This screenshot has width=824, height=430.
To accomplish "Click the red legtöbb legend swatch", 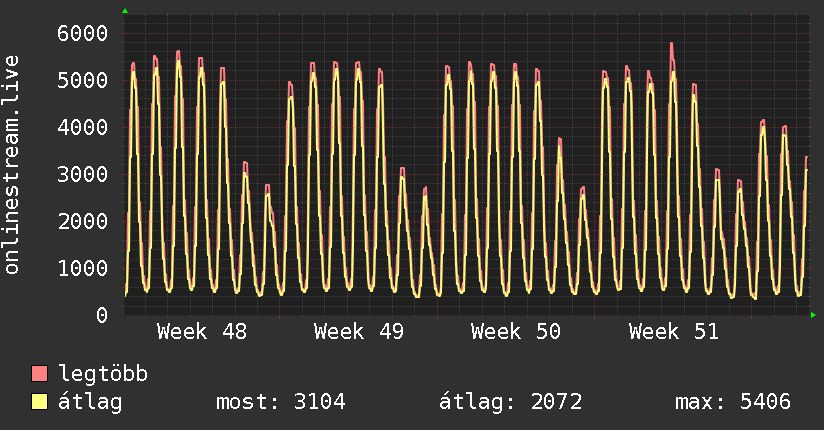I will pos(40,374).
